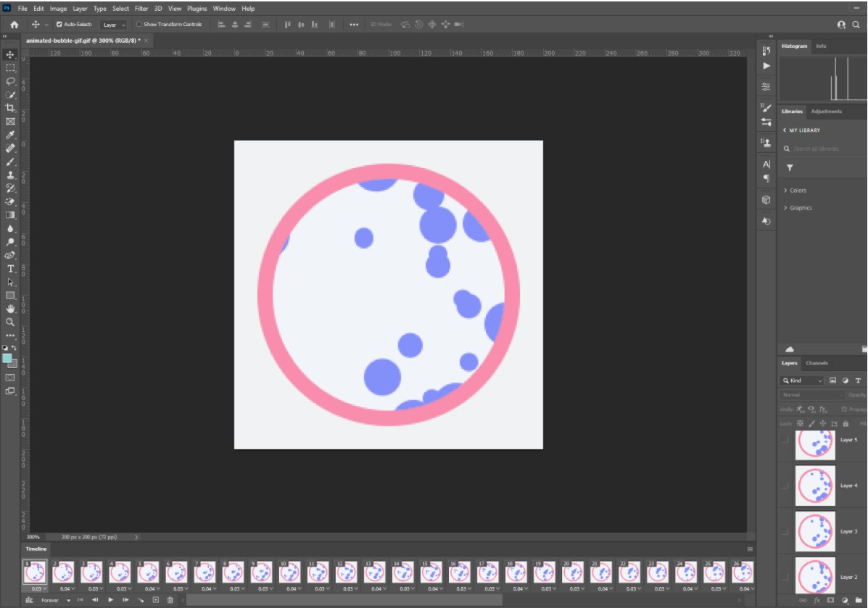Expand the Colors section in Libraries
This screenshot has height=608, width=868.
point(795,190)
